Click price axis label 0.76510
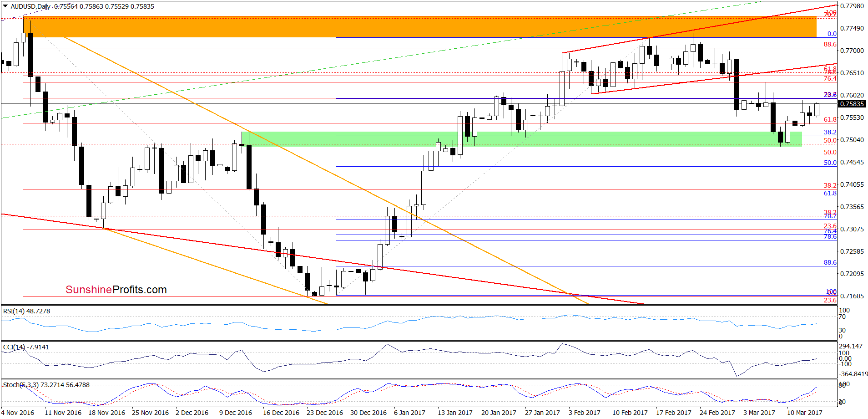This screenshot has height=419, width=868. [x=852, y=73]
